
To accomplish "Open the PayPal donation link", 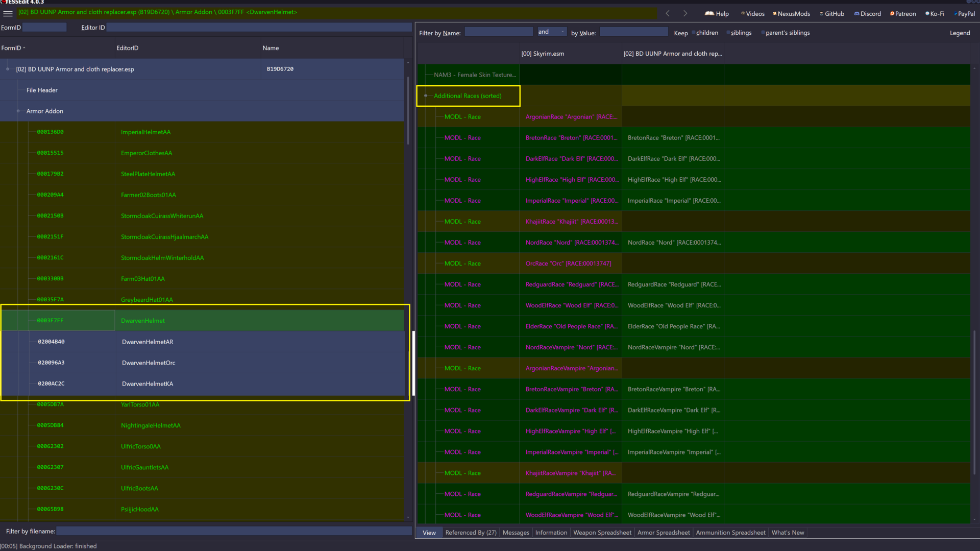I will (x=964, y=14).
